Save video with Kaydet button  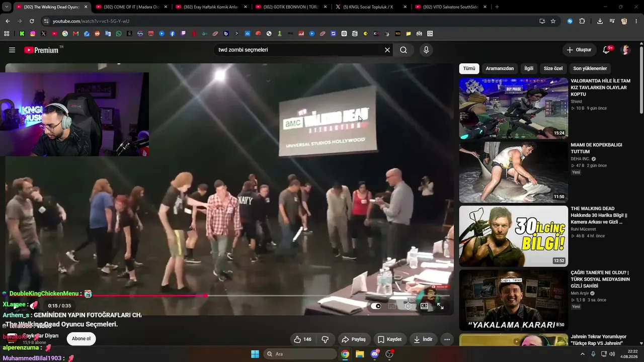click(x=389, y=339)
